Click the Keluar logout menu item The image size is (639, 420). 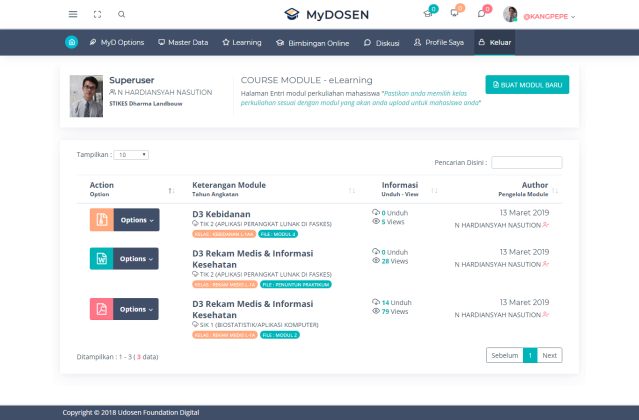pos(494,42)
